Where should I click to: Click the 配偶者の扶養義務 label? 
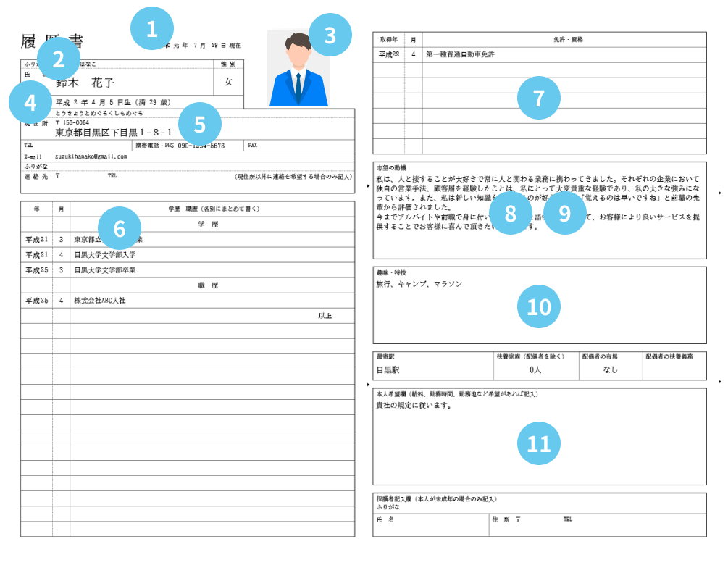(669, 356)
